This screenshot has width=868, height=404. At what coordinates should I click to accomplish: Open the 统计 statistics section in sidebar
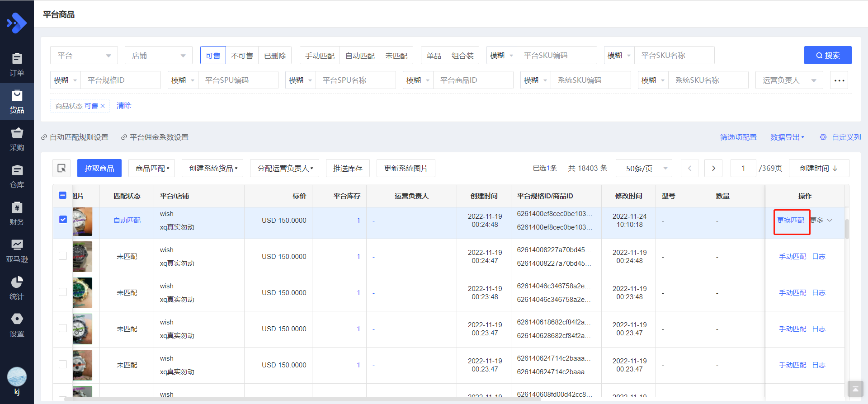[17, 288]
